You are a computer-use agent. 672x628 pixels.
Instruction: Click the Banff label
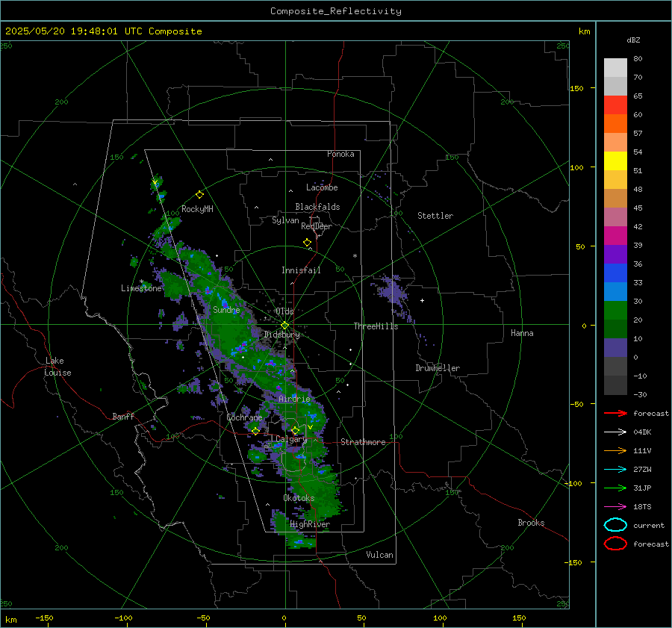pos(123,416)
